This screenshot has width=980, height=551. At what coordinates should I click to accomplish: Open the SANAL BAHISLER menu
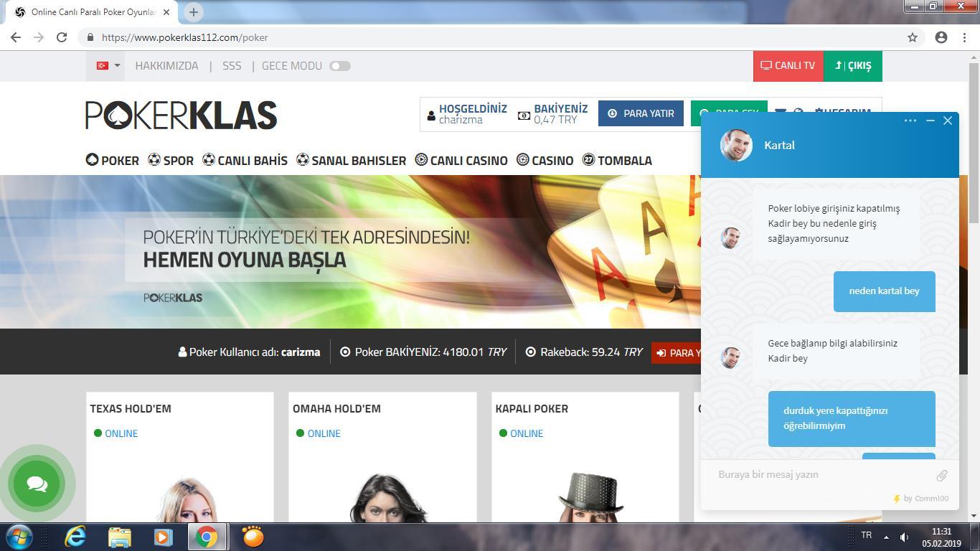[x=352, y=160]
